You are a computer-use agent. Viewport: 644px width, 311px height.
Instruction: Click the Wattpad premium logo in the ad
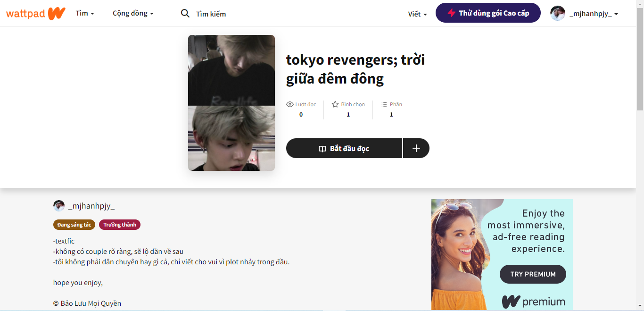point(533,302)
